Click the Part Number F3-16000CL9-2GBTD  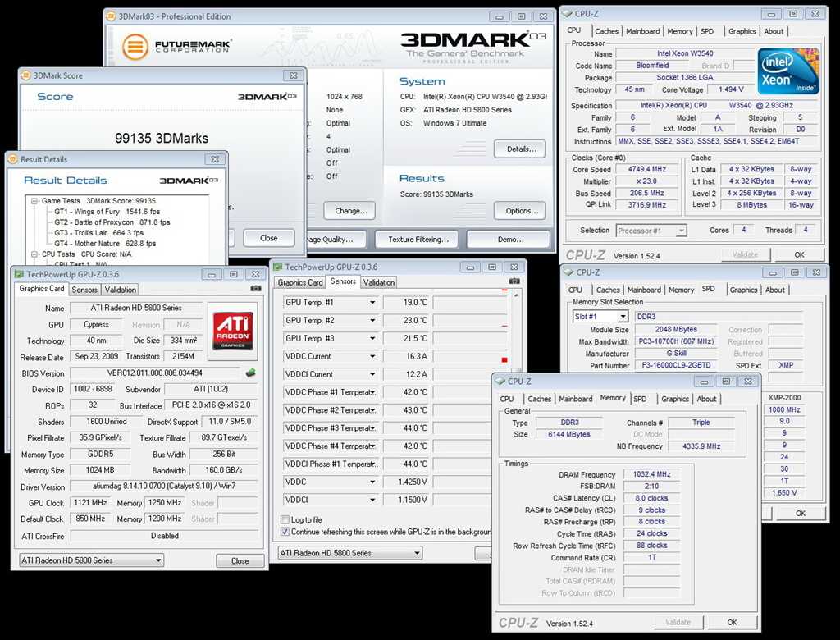[x=676, y=366]
